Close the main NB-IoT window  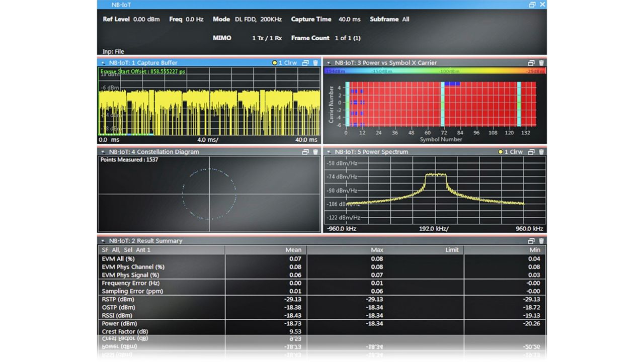click(542, 5)
